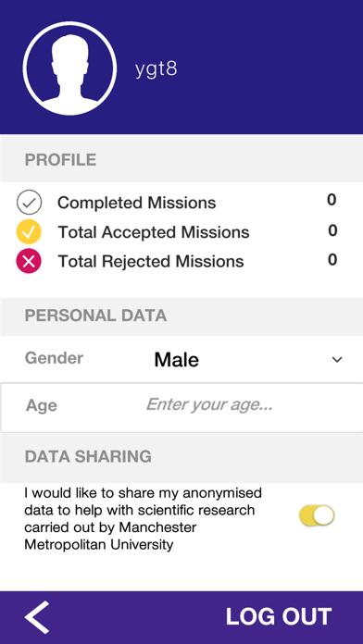Image resolution: width=363 pixels, height=644 pixels.
Task: Click the ygt8 username text
Action: click(156, 69)
